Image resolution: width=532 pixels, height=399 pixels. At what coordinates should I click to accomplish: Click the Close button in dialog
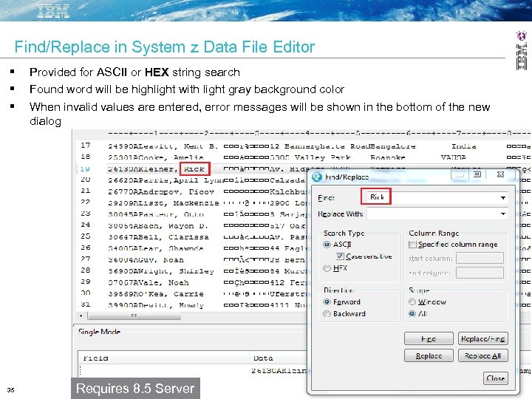tap(495, 378)
